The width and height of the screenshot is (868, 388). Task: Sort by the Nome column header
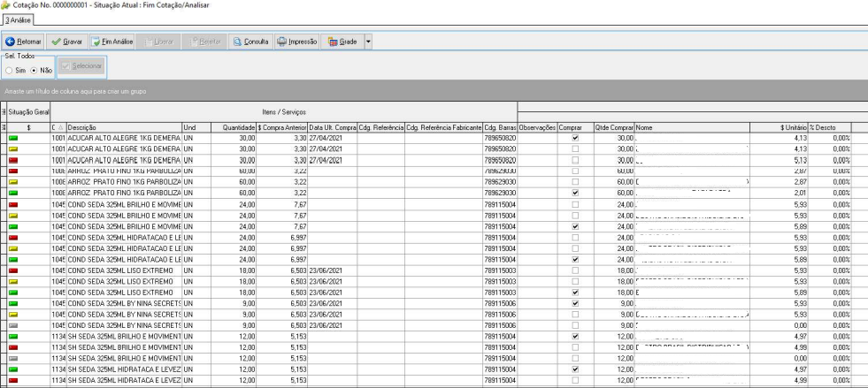pyautogui.click(x=692, y=127)
